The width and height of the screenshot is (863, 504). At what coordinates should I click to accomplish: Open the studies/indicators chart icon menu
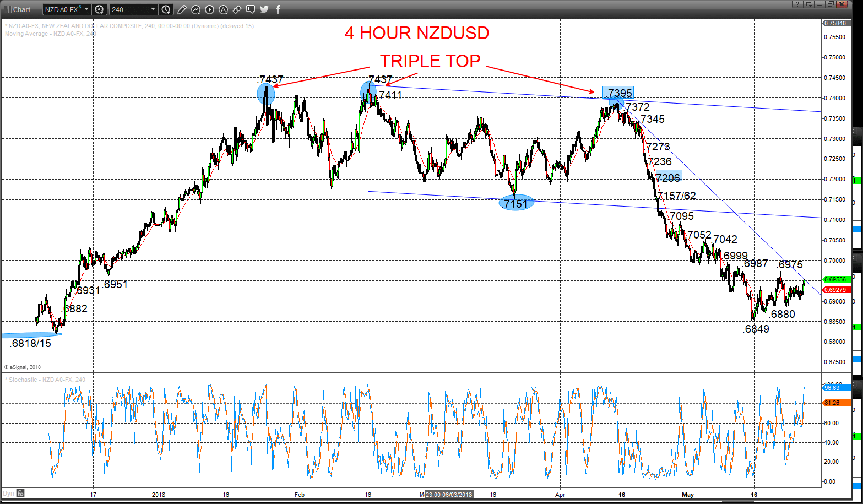196,9
